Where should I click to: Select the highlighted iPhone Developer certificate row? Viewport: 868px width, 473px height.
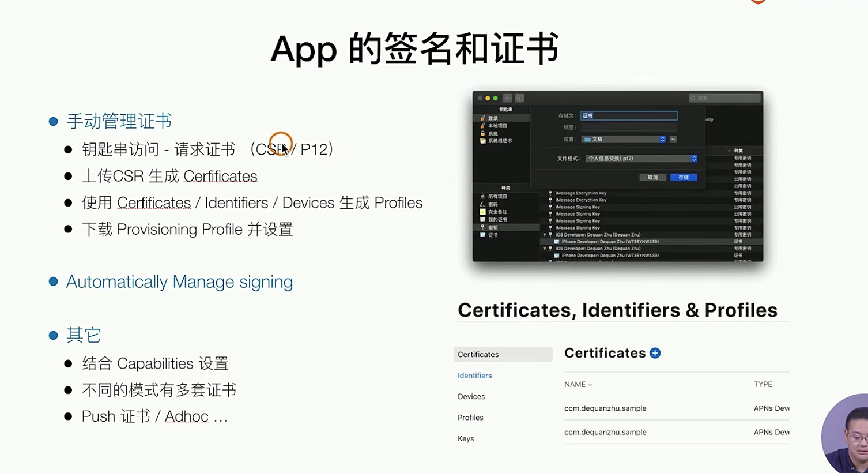coord(651,242)
